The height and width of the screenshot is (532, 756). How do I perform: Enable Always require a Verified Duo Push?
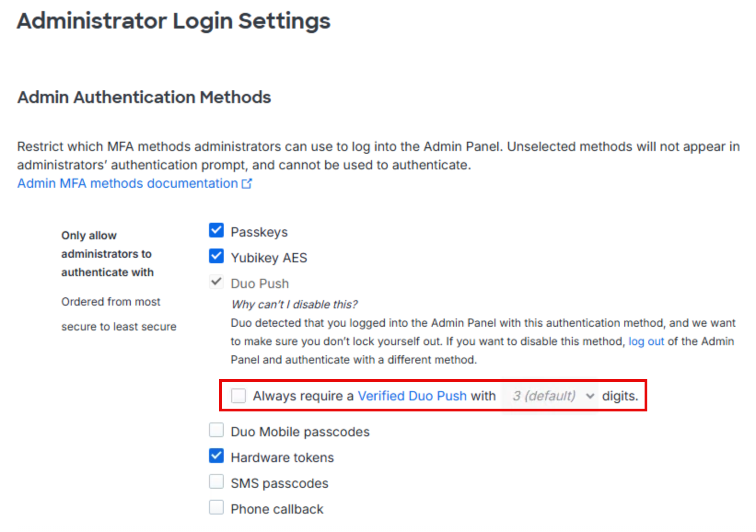point(238,395)
